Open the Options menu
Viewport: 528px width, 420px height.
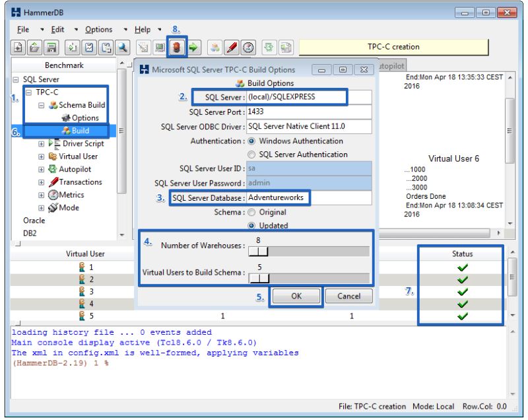click(x=99, y=30)
